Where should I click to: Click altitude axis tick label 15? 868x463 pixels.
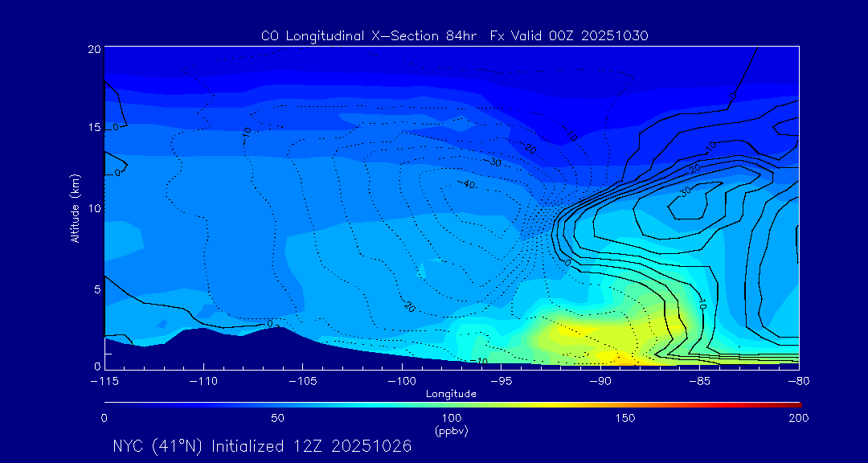click(x=93, y=129)
